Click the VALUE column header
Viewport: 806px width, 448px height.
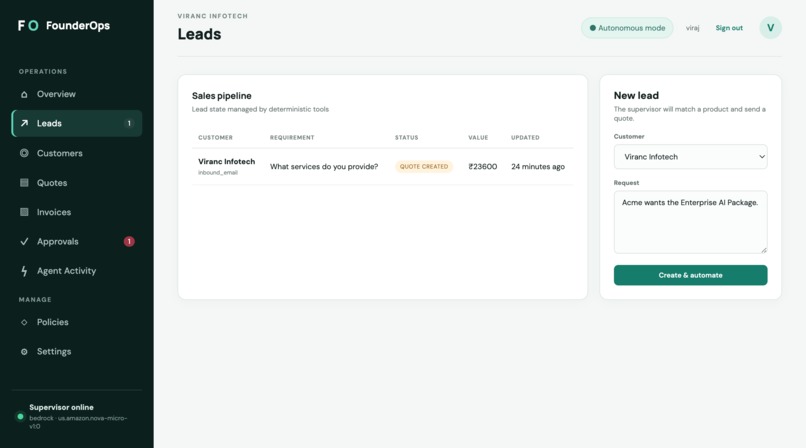(478, 138)
